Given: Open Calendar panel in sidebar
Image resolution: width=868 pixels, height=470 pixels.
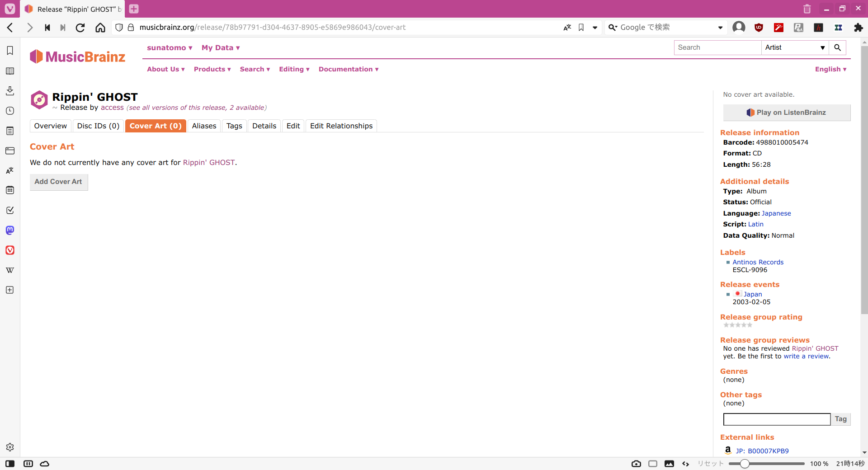Looking at the screenshot, I should point(10,190).
